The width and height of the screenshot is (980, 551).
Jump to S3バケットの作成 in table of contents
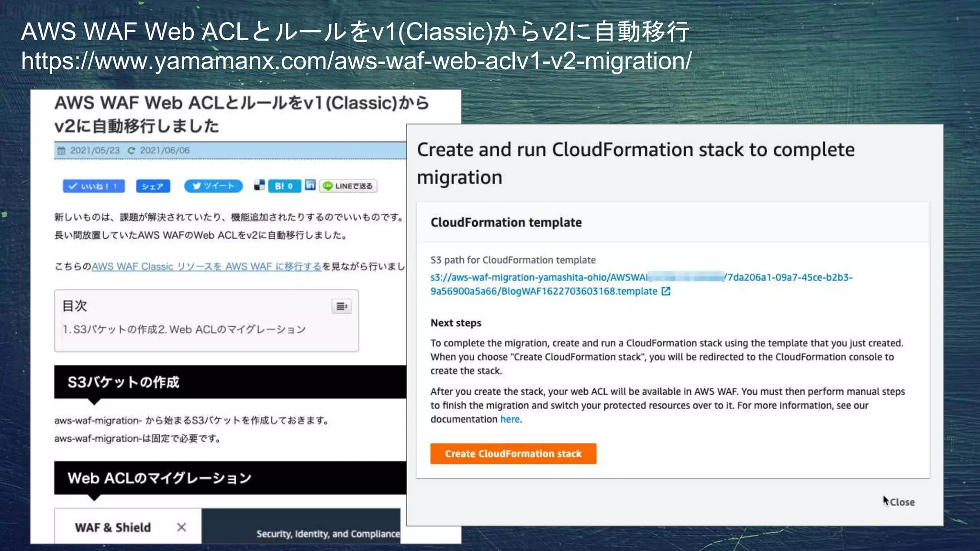pos(110,330)
